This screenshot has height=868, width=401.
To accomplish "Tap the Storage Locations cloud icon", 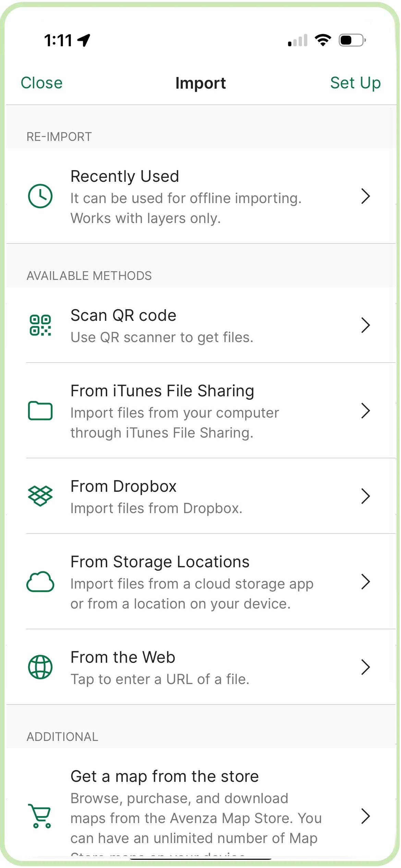I will 40,582.
